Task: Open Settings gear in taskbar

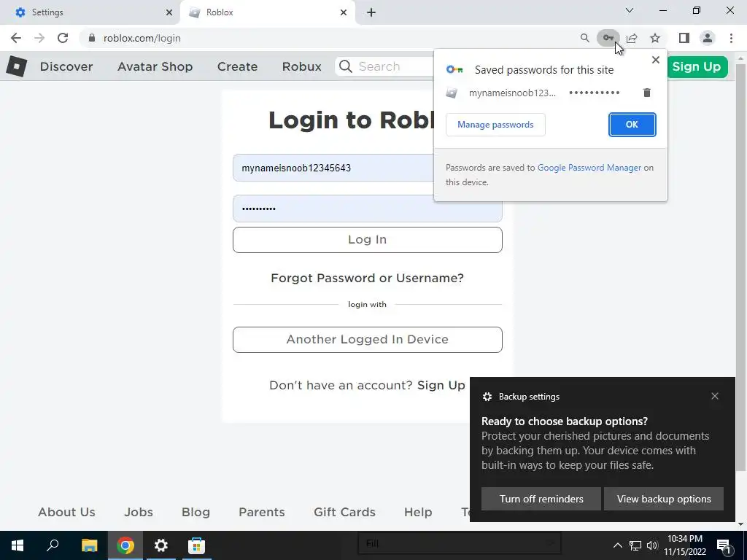Action: 161,545
